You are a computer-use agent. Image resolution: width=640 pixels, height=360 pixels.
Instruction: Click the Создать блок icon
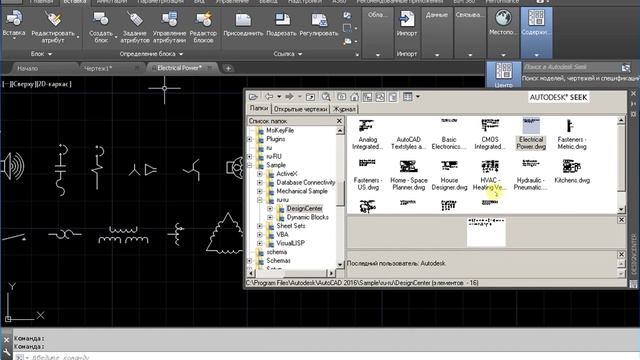100,20
